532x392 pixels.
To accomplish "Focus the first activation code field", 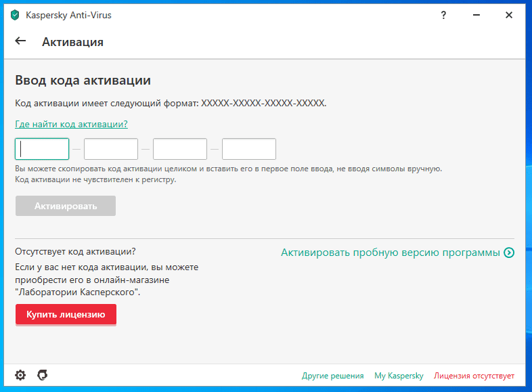I will tap(42, 149).
